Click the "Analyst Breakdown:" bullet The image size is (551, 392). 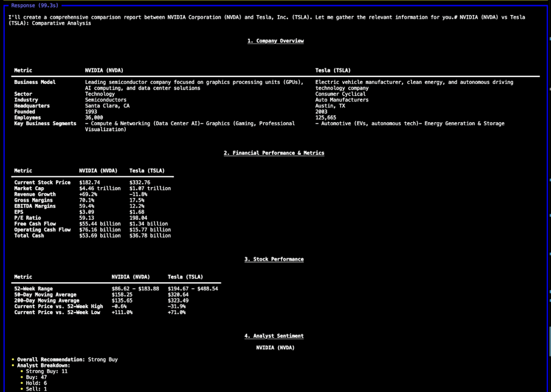41,366
